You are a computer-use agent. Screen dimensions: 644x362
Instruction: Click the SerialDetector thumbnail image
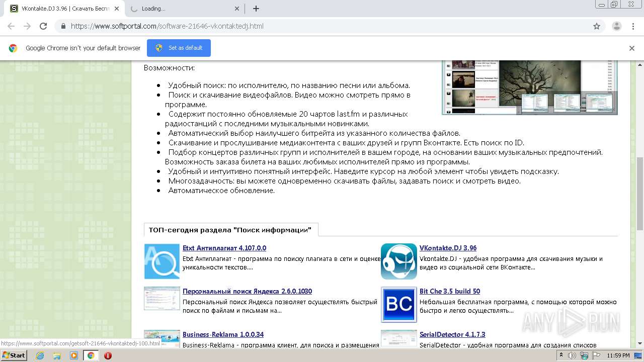pos(399,339)
